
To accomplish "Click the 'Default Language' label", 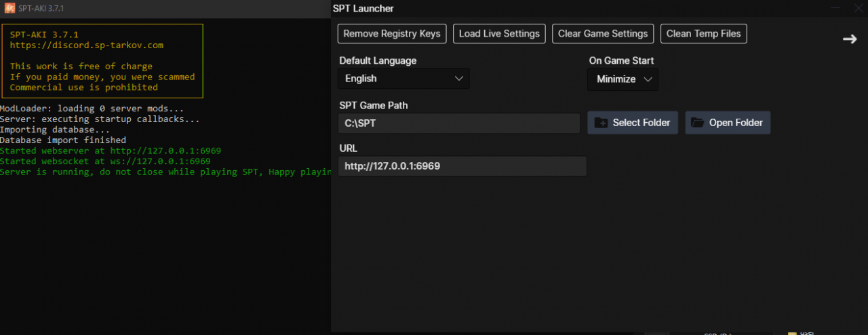I will pyautogui.click(x=378, y=60).
